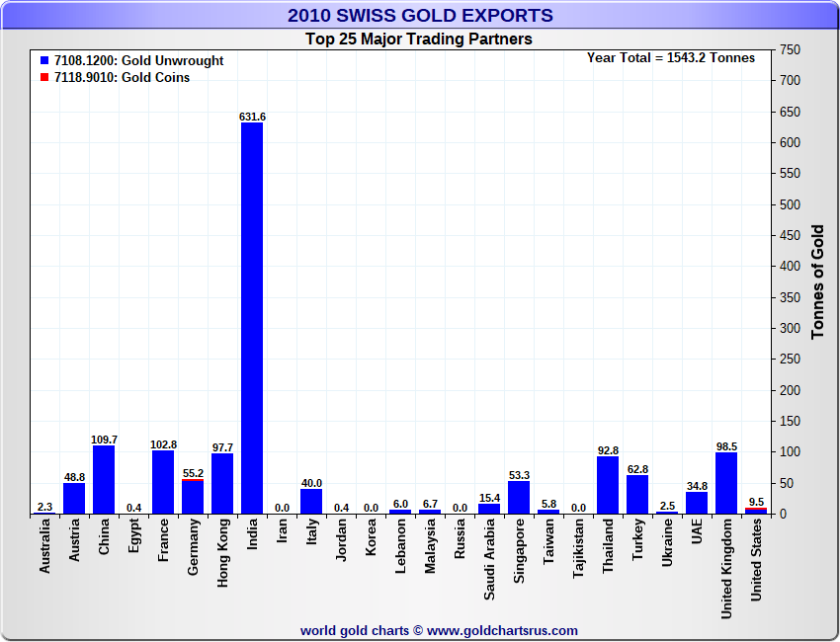Click the Singapore bar

click(519, 498)
